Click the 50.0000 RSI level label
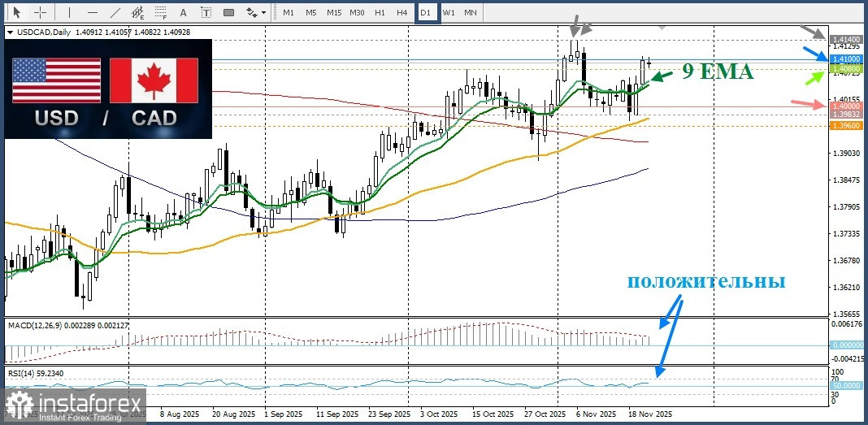 (845, 385)
